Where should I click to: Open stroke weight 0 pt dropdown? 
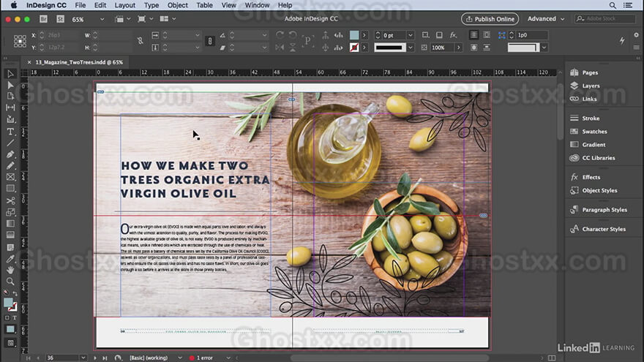coord(410,35)
